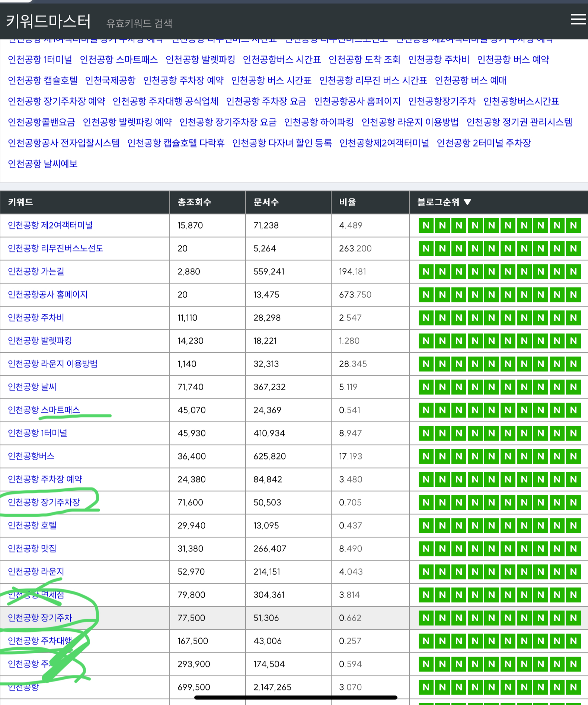Image resolution: width=588 pixels, height=705 pixels.
Task: Click the 비율 column header
Action: click(348, 202)
